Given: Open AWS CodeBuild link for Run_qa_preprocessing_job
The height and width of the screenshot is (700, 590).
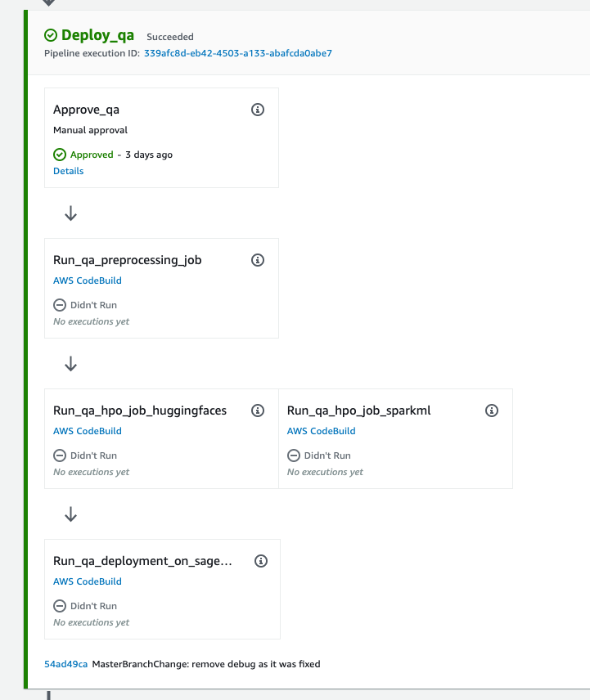Looking at the screenshot, I should [87, 280].
